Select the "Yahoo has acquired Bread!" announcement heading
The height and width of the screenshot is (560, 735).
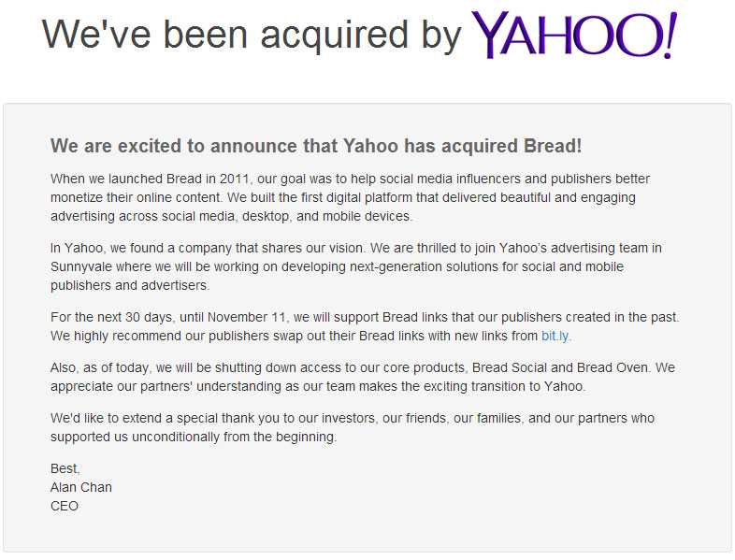tap(316, 146)
